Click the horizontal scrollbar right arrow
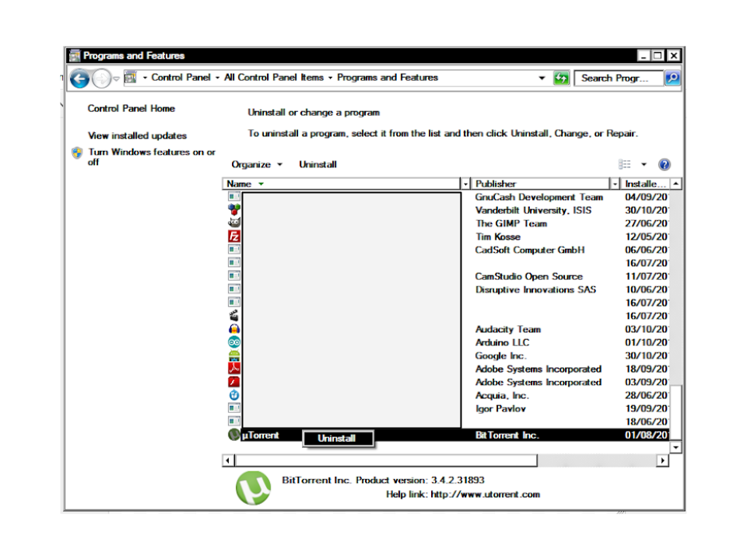 pyautogui.click(x=662, y=460)
